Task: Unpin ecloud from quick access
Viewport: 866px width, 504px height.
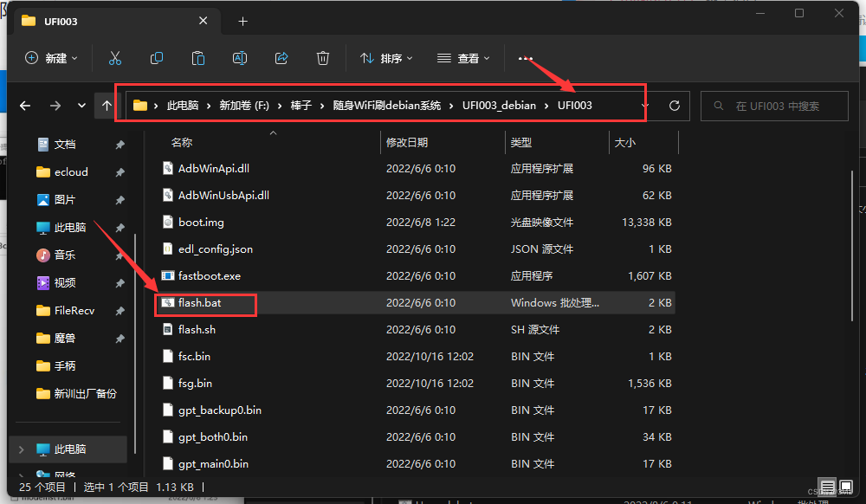Action: point(120,172)
